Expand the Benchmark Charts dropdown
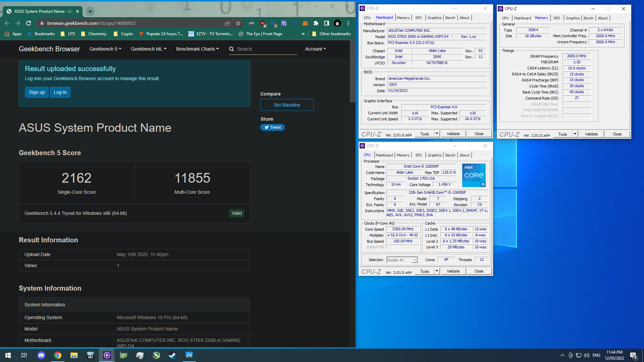Viewport: 644px width, 362px height. point(197,49)
